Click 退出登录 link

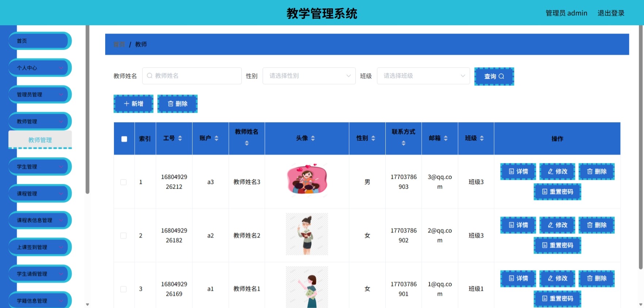611,13
